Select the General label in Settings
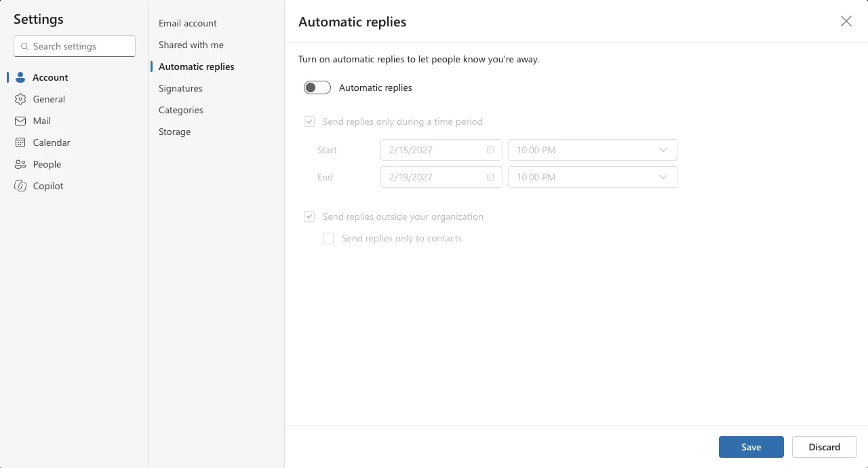This screenshot has width=868, height=468. click(x=49, y=99)
